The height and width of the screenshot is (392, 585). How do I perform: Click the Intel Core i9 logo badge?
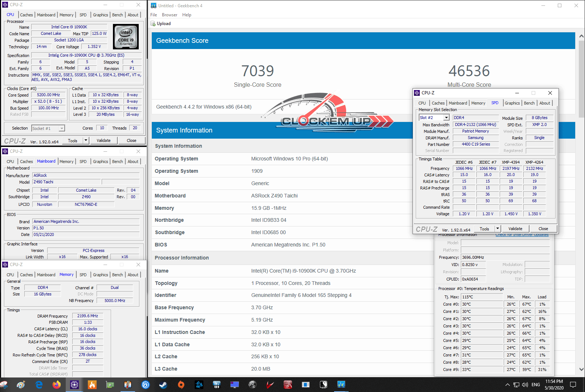coord(126,37)
